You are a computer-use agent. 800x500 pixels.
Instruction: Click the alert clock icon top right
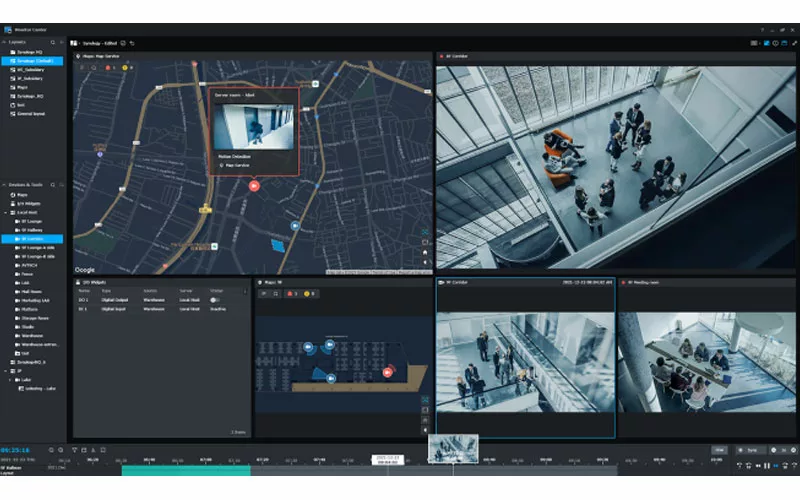pyautogui.click(x=776, y=43)
